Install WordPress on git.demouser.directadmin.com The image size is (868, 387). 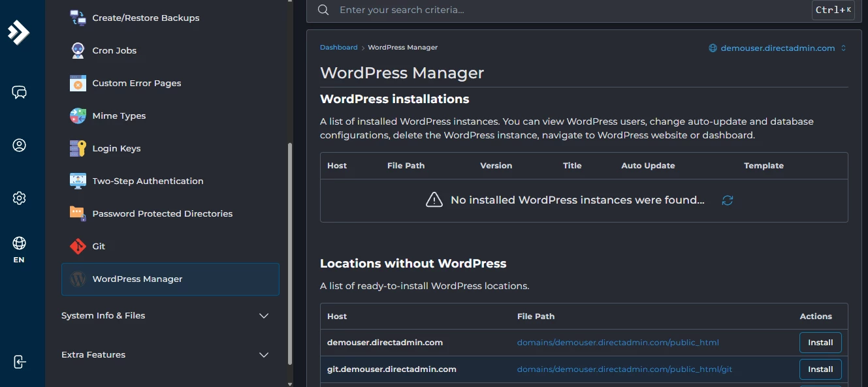820,369
